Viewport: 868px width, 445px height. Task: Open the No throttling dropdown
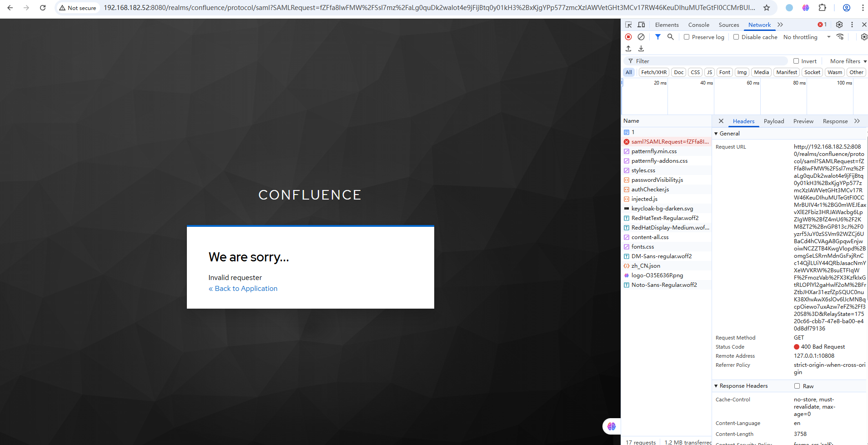807,37
